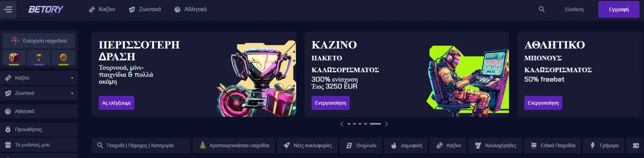Go to next banner with right chevron

(x=386, y=124)
